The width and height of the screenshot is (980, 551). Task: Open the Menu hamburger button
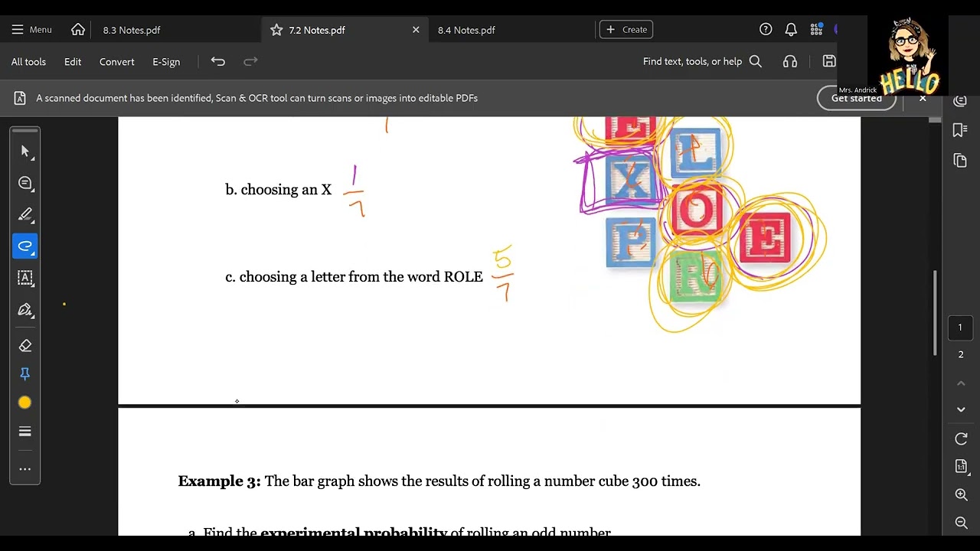[x=31, y=30]
